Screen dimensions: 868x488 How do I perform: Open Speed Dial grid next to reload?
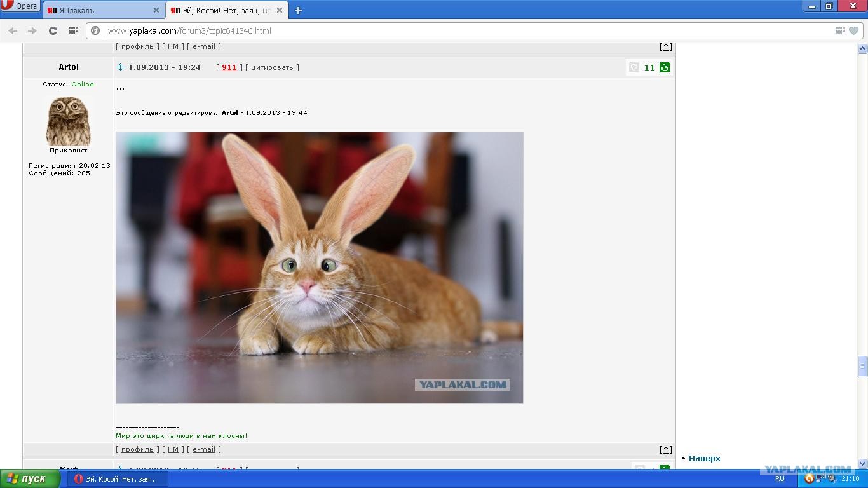point(73,30)
